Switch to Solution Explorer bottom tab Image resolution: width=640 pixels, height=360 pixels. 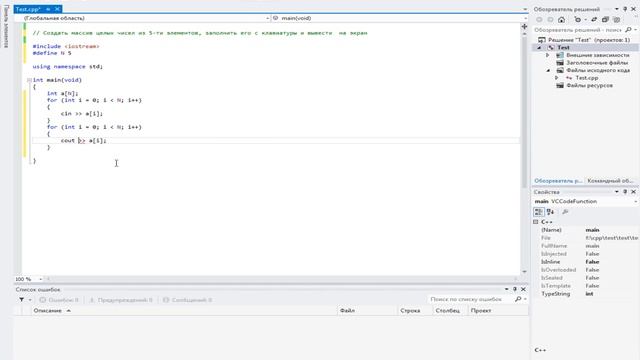pyautogui.click(x=558, y=180)
